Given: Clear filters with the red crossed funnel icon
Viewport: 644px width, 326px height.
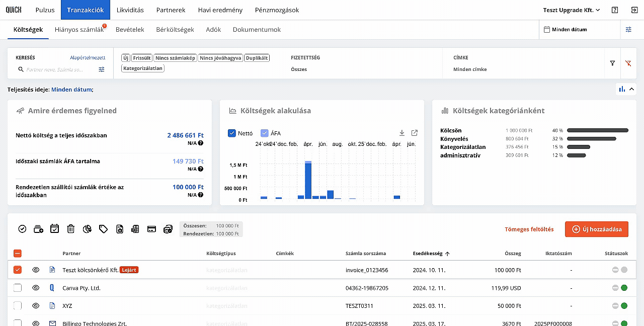Looking at the screenshot, I should [628, 63].
